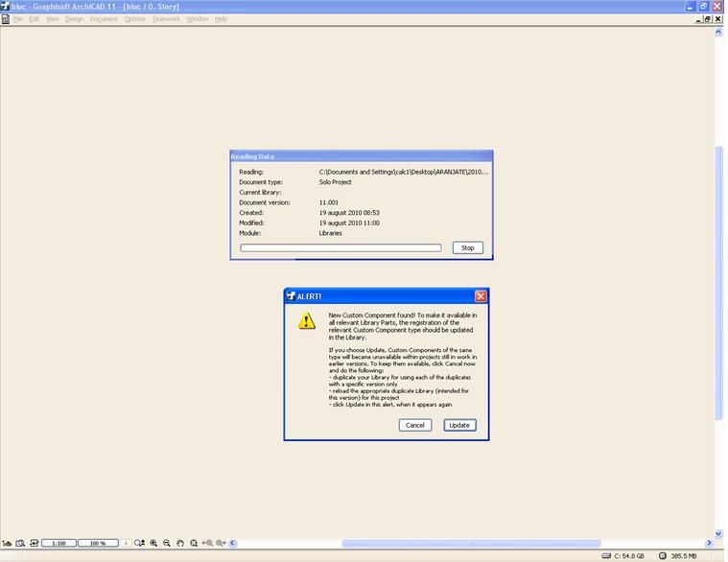Click the magnifier-over-page icon in bottom toolbar
This screenshot has height=562, width=728.
tap(20, 543)
